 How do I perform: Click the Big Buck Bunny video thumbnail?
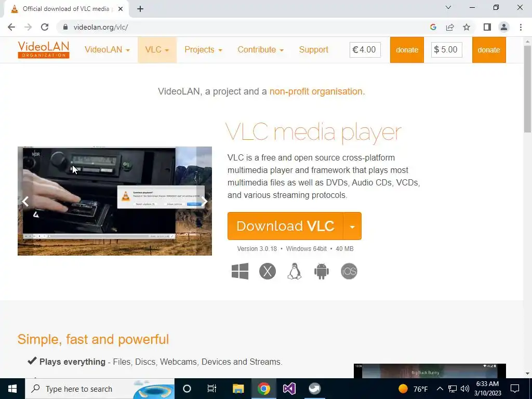(x=430, y=371)
